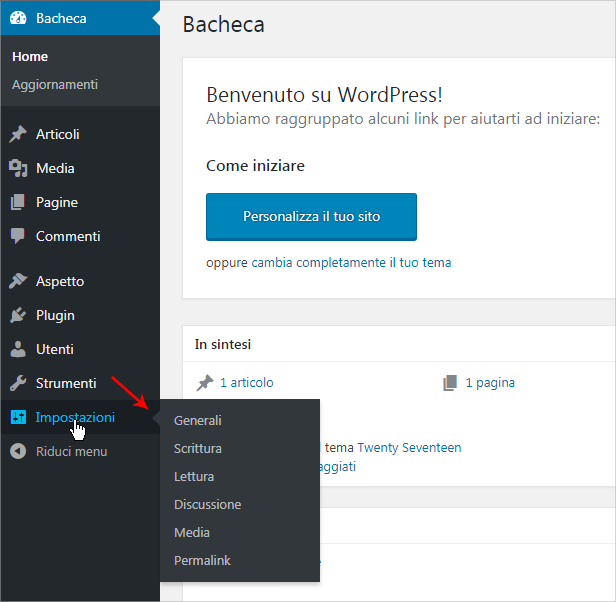Click the Come iniziare heading
The image size is (616, 602).
tap(255, 166)
